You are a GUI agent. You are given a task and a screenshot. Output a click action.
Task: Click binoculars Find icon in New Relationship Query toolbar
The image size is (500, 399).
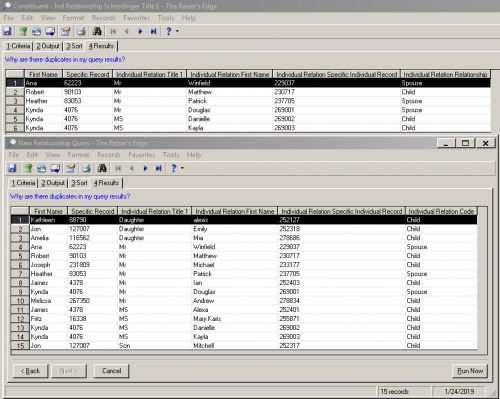[102, 168]
